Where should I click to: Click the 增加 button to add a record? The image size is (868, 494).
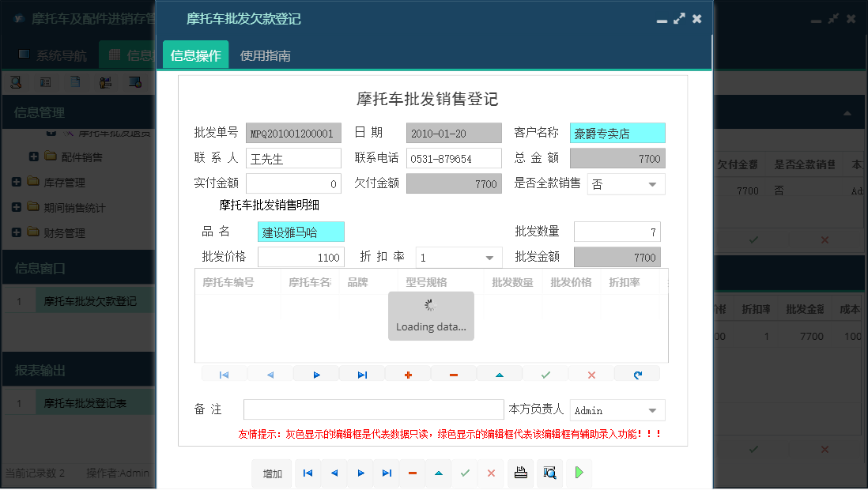click(x=272, y=473)
